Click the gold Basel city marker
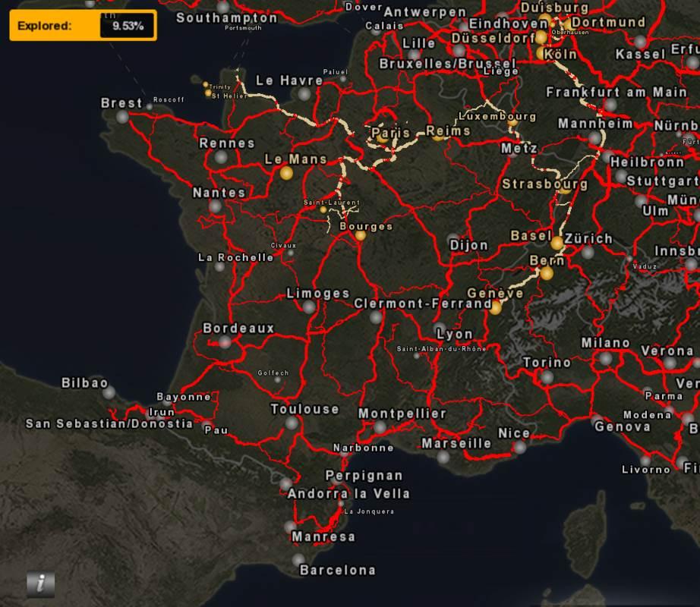This screenshot has height=607, width=700. (x=557, y=243)
